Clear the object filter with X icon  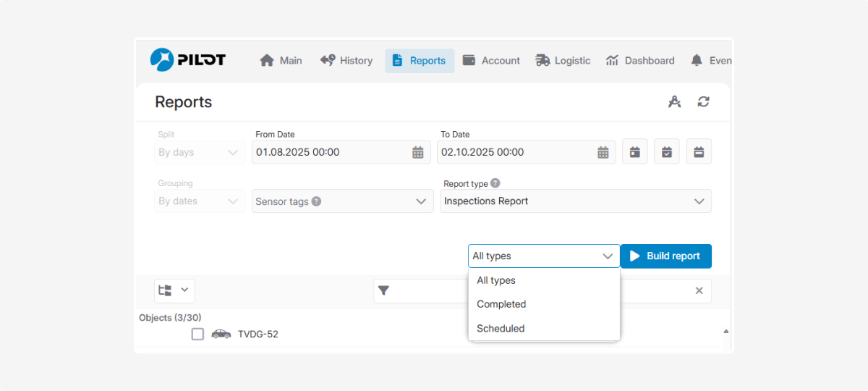click(699, 290)
